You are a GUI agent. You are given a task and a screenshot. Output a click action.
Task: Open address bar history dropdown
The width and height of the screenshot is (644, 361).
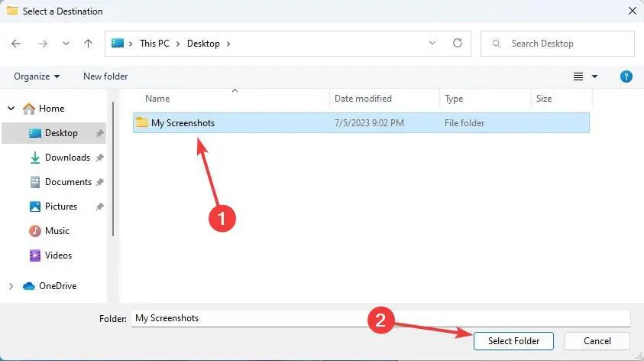432,43
